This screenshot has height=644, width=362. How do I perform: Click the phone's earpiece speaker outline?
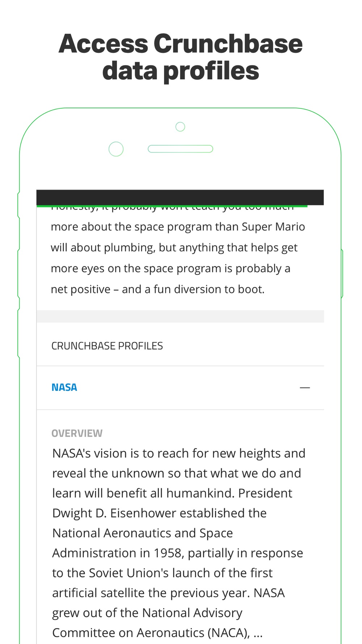click(180, 149)
